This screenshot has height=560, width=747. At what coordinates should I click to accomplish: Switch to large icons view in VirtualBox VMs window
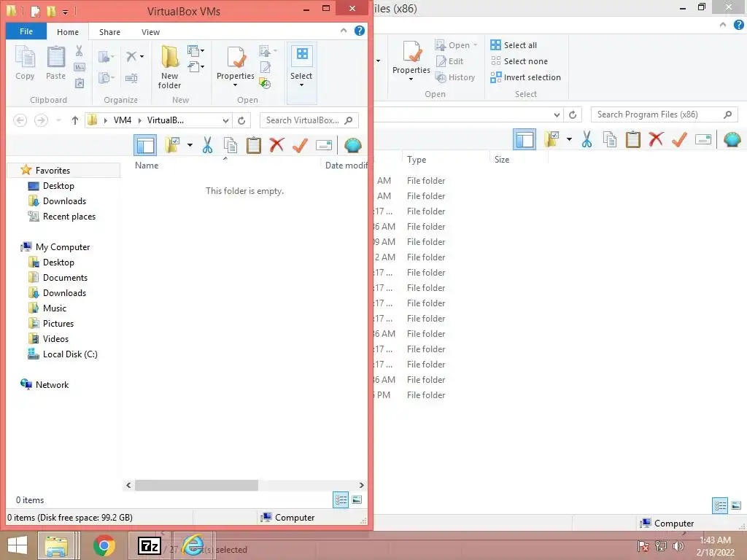click(x=357, y=499)
